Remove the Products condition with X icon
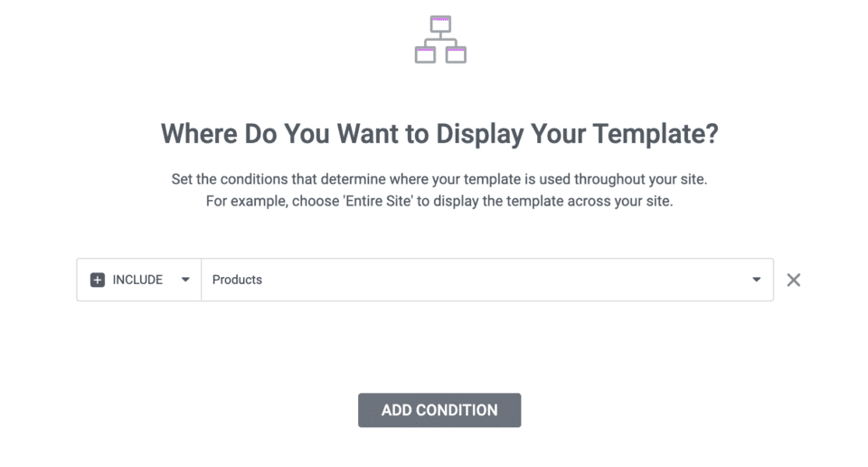 pos(793,281)
